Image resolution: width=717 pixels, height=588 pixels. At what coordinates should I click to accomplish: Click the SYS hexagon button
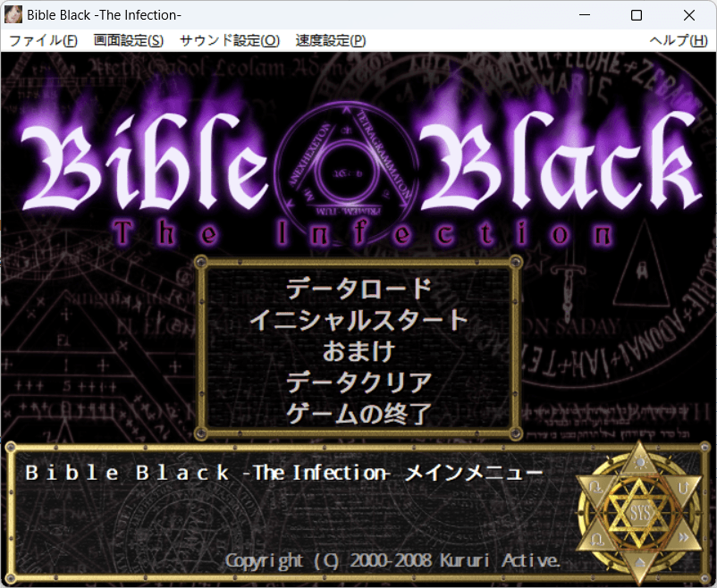(x=640, y=513)
